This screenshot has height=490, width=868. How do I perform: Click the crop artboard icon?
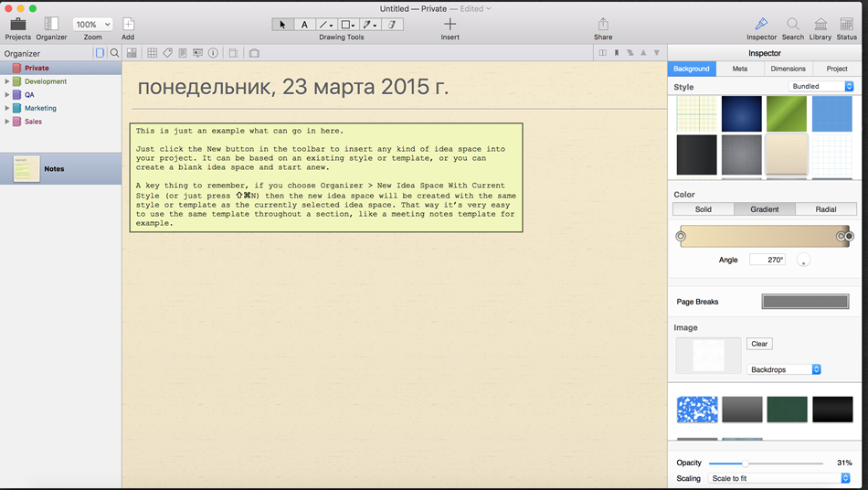(x=234, y=53)
